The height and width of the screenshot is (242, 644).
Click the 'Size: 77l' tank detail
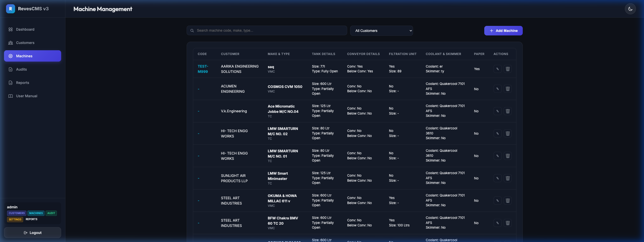click(x=318, y=67)
